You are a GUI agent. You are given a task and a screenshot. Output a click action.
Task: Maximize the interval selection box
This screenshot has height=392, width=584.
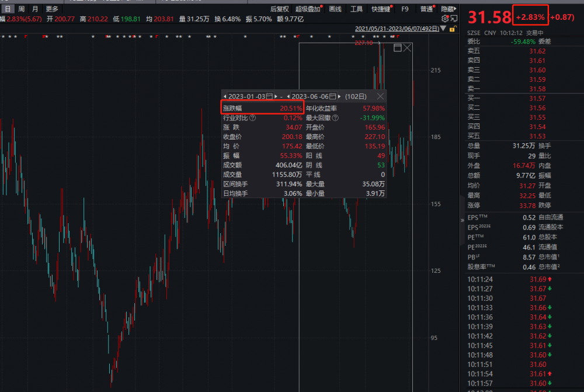tap(397, 48)
